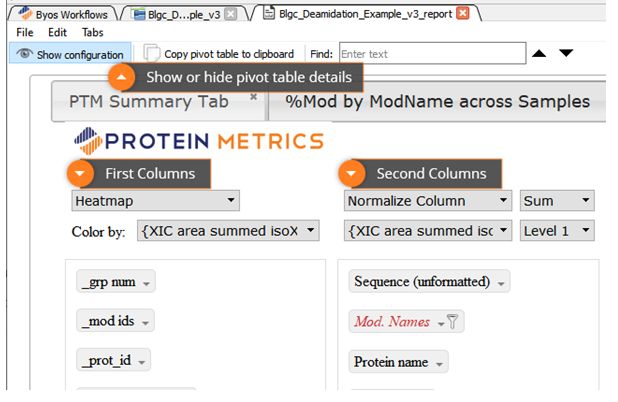
Task: Open the Sum aggregation dropdown
Action: tap(557, 201)
